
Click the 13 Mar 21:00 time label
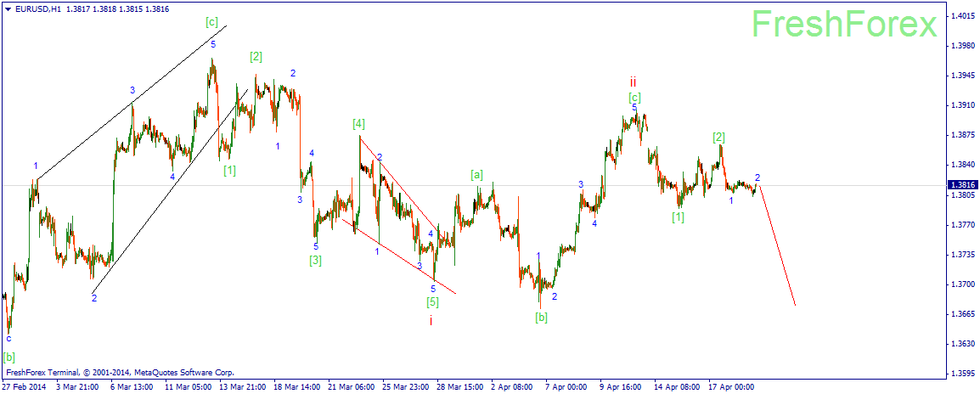pos(242,387)
